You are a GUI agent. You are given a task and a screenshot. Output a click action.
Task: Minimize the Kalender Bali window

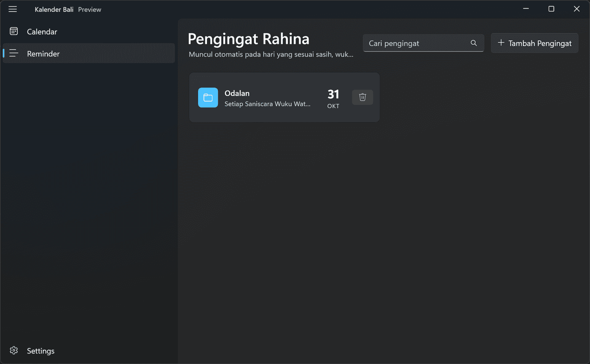click(526, 9)
